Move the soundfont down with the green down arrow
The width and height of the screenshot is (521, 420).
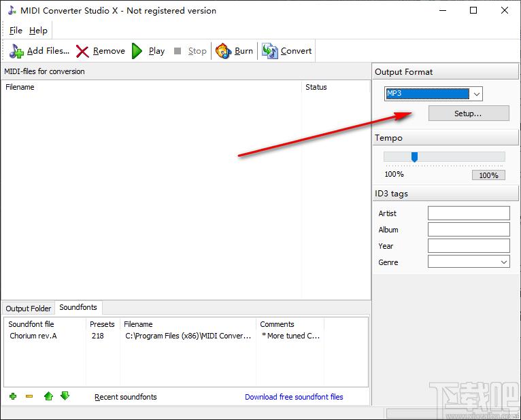[x=65, y=396]
